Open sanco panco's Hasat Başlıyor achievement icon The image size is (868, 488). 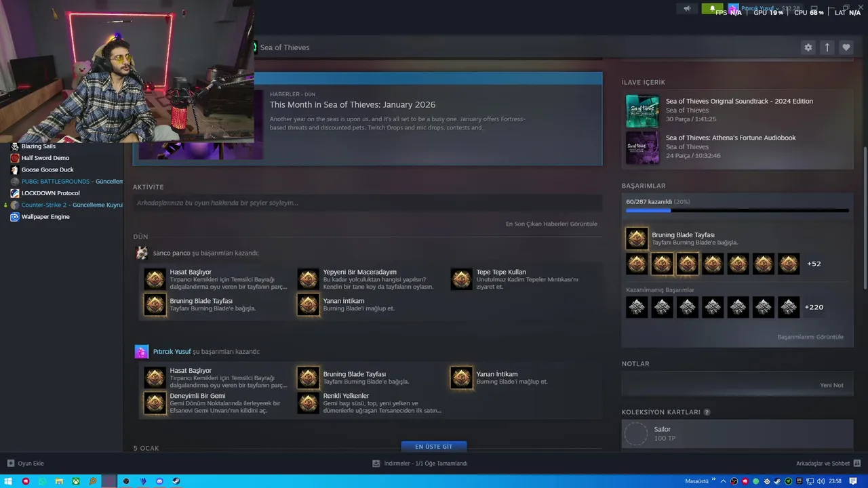pos(155,279)
